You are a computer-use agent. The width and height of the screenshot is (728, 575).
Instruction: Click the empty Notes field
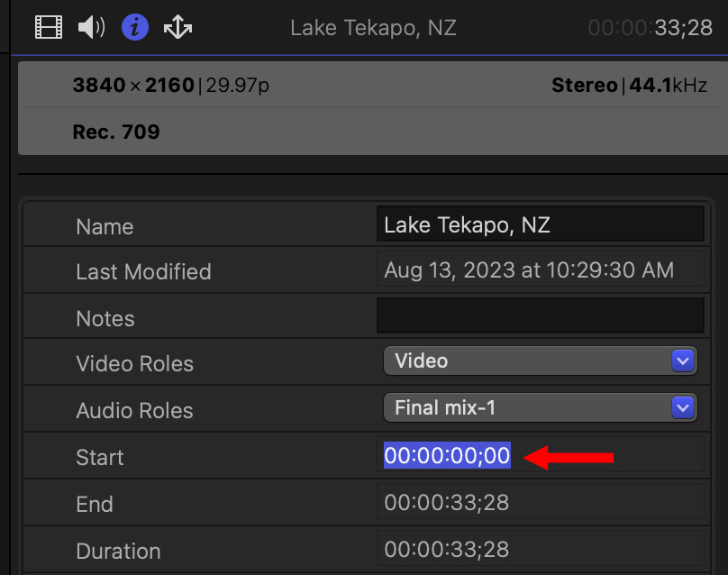540,316
